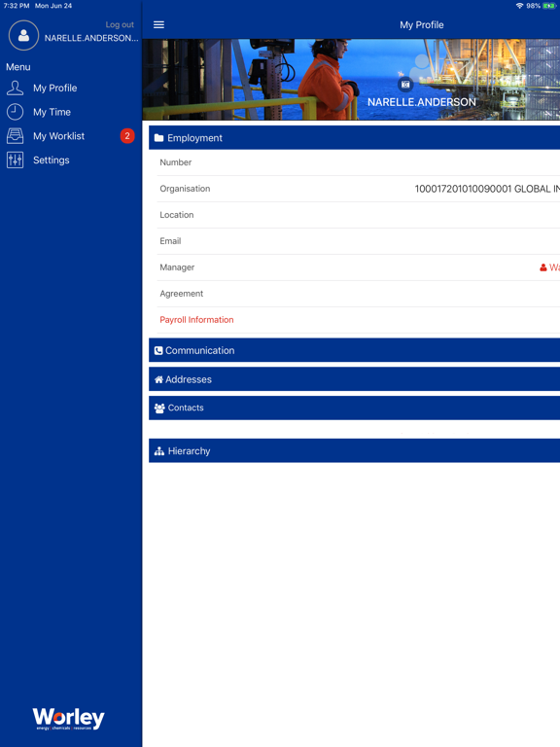
Task: Tap the user avatar icon in sidebar
Action: (x=23, y=35)
